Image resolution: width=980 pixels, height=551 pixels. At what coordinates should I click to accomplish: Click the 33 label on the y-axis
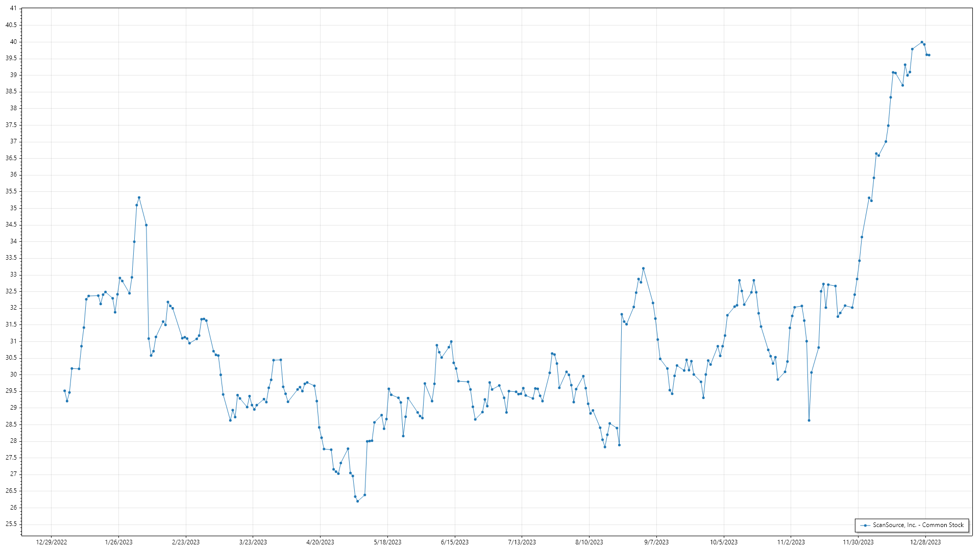click(x=13, y=274)
